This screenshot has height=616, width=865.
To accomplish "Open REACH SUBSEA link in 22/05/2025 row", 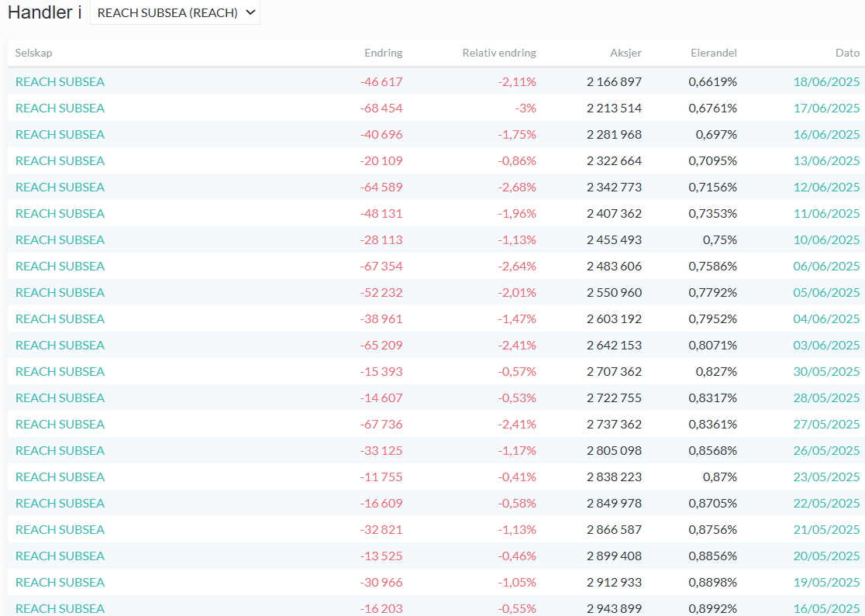I will click(60, 503).
